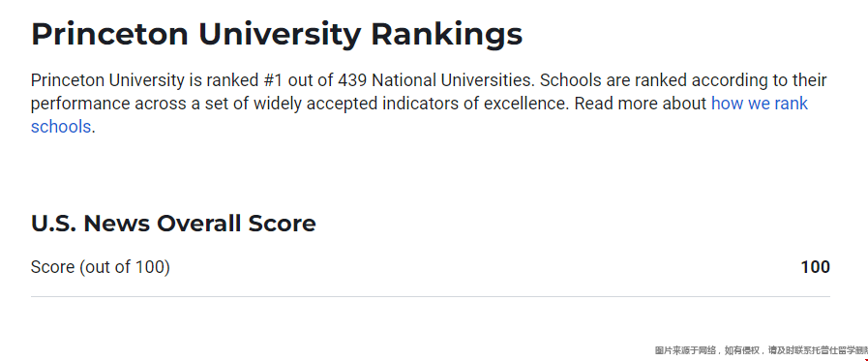
Task: Click the number 439 in the description
Action: (352, 80)
